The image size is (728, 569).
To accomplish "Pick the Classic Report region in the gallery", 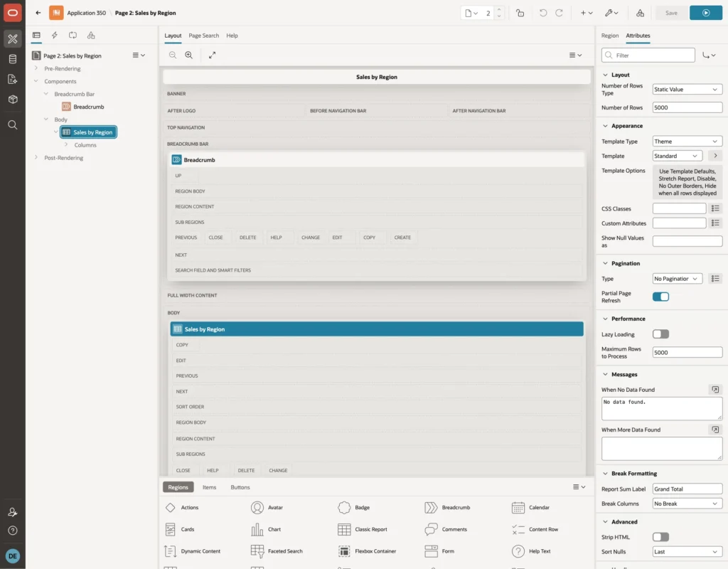I will (x=363, y=529).
